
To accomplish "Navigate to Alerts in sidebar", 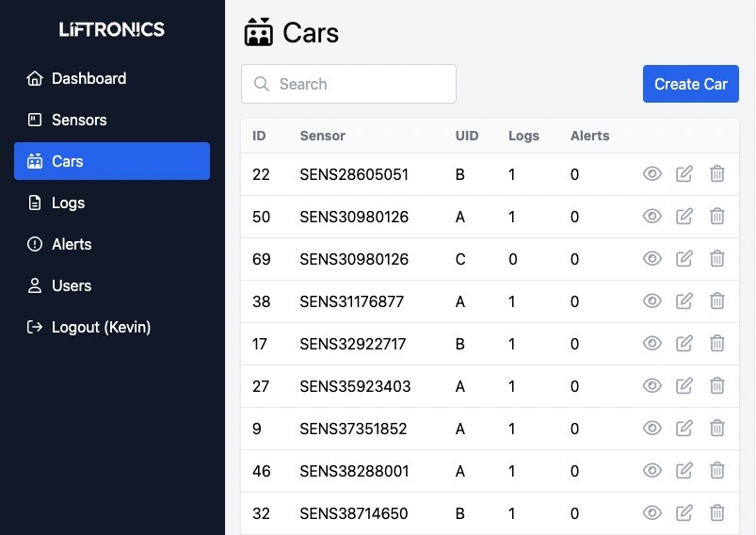I will (x=72, y=244).
